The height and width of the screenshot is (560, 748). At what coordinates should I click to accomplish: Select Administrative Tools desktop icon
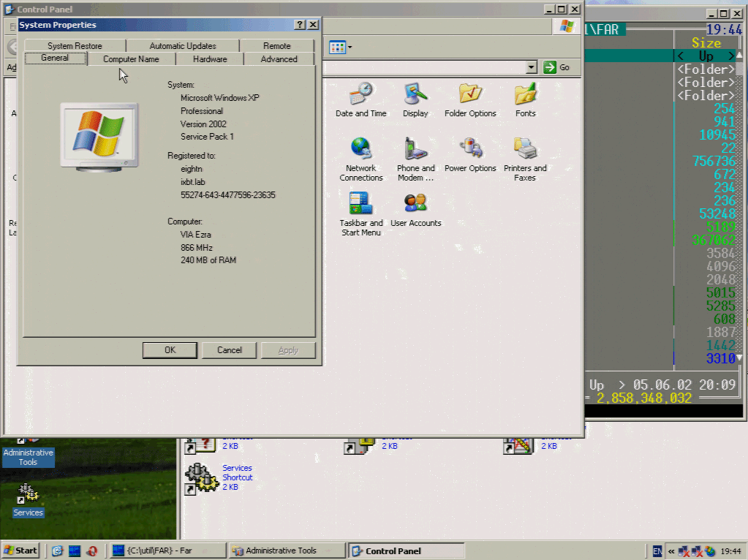(x=28, y=453)
